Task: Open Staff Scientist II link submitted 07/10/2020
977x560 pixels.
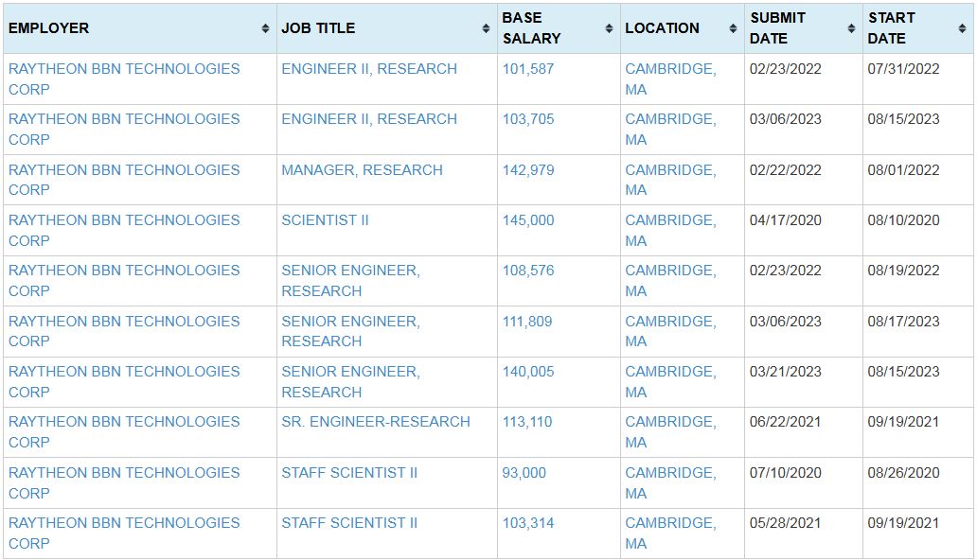Action: click(x=349, y=472)
